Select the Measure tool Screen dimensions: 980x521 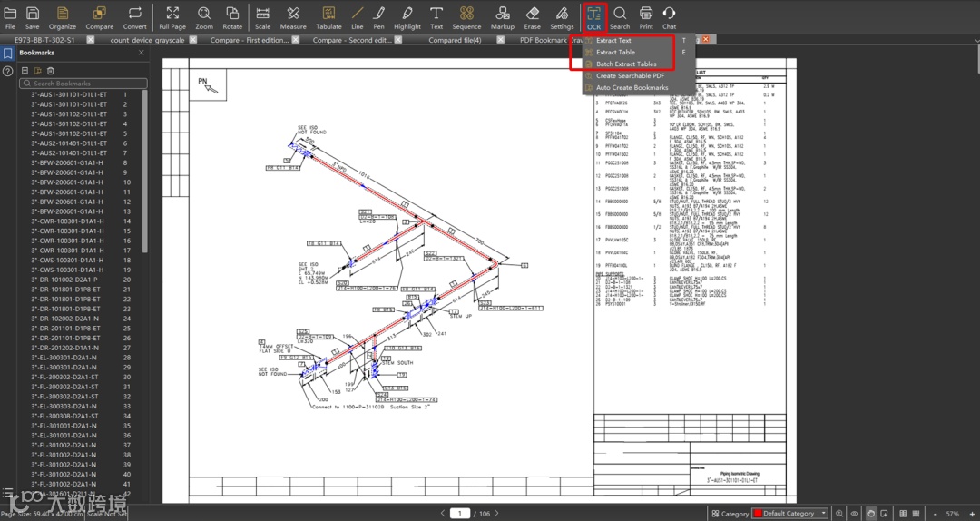[293, 18]
